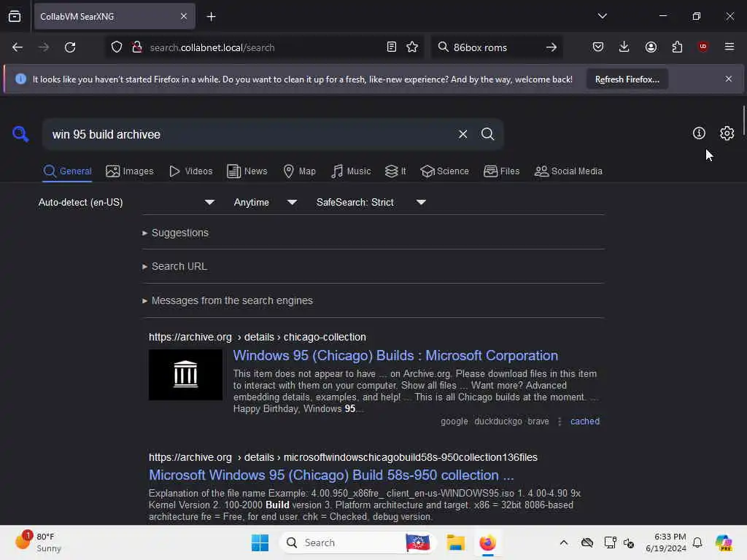Open SearXNG preferences gear icon
Screen dimensions: 747x560
click(727, 133)
